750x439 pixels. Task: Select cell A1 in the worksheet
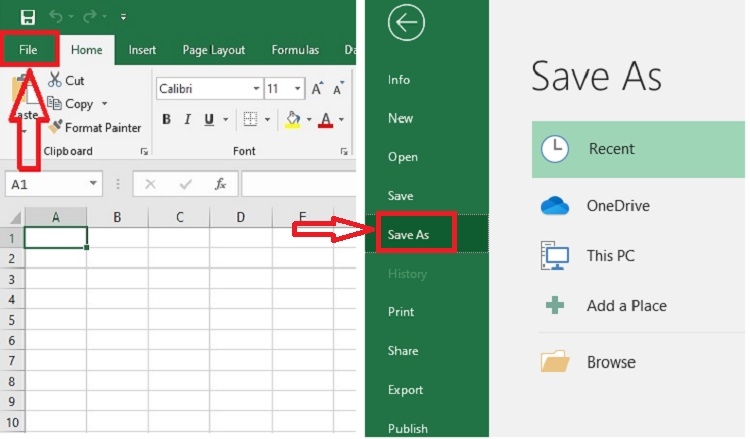(55, 238)
